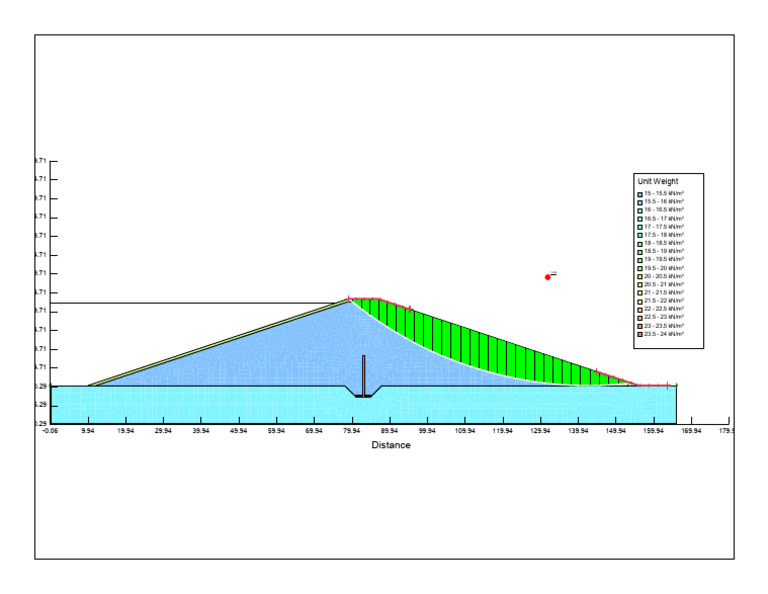
Task: Click the '129.94' distance axis label
Action: pyautogui.click(x=540, y=431)
